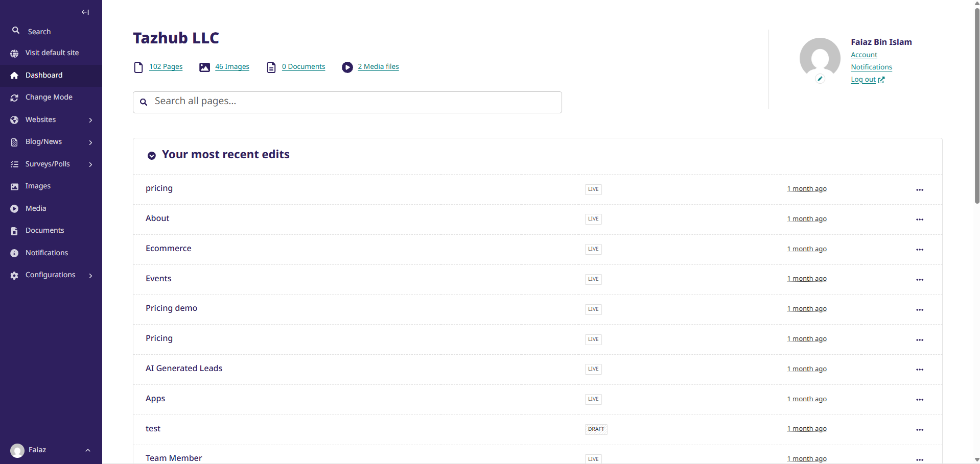Expand the Surveys/Polls submenu chevron

click(x=90, y=164)
